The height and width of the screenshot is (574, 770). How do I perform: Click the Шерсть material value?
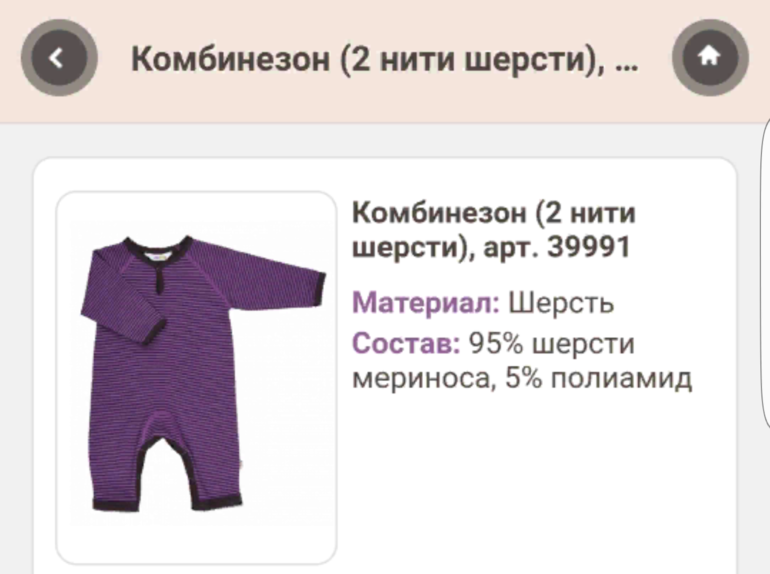[561, 303]
